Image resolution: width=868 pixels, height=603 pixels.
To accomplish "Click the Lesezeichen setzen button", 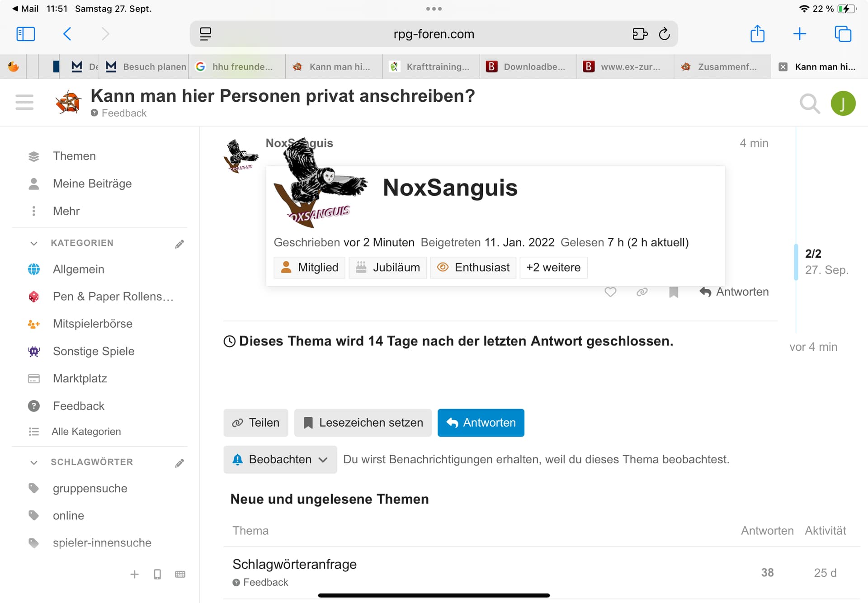I will tap(363, 423).
